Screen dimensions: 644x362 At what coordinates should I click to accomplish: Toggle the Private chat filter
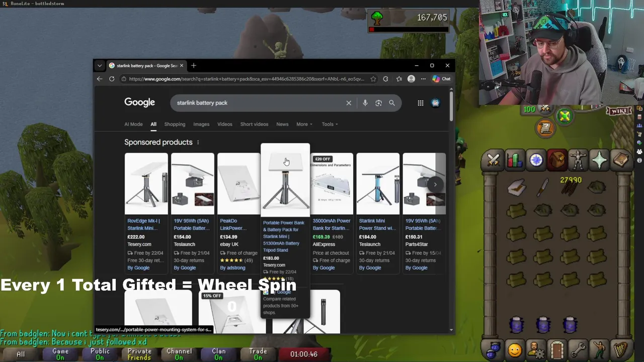139,354
